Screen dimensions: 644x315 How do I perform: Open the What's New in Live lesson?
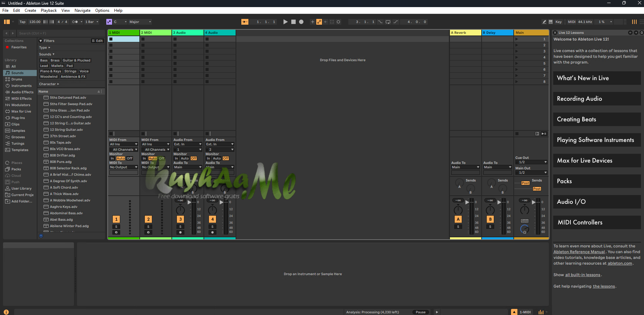(x=597, y=78)
